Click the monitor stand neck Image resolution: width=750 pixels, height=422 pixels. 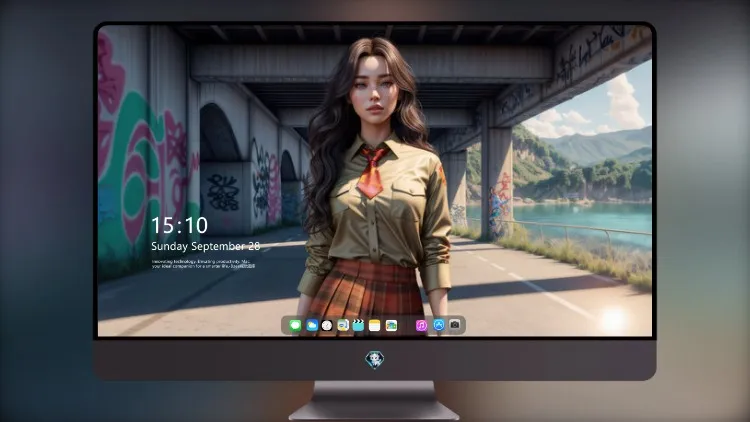pos(375,392)
